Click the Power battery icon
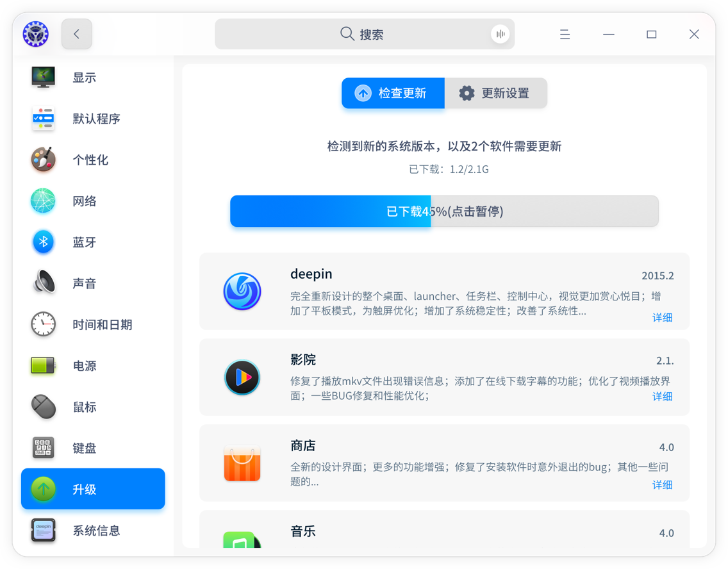Image resolution: width=728 pixels, height=569 pixels. pos(43,366)
